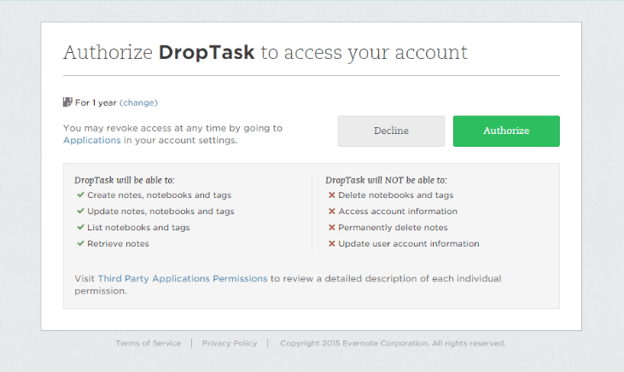This screenshot has width=624, height=372.
Task: Click the Copyright 2015 Evernote Corporation text
Action: (393, 343)
